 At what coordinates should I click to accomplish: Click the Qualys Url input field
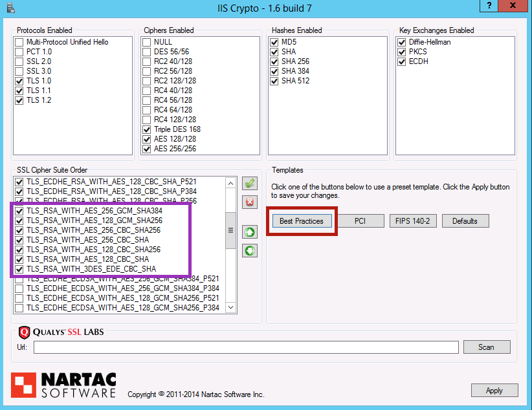pyautogui.click(x=246, y=347)
